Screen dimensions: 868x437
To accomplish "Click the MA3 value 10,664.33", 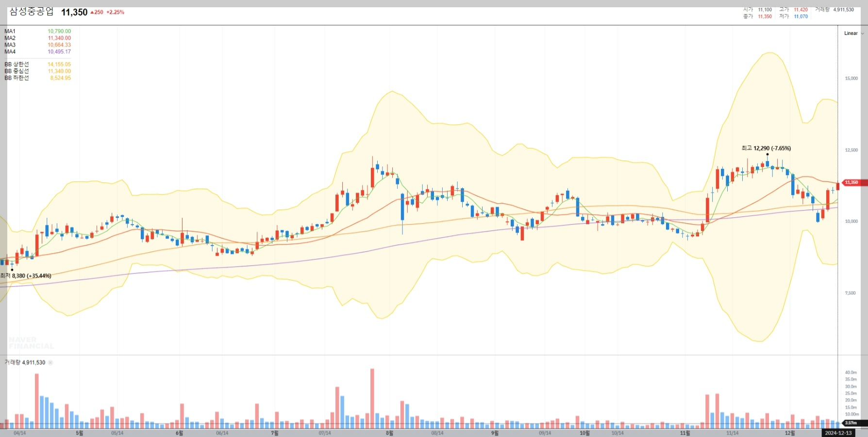I will pos(59,45).
